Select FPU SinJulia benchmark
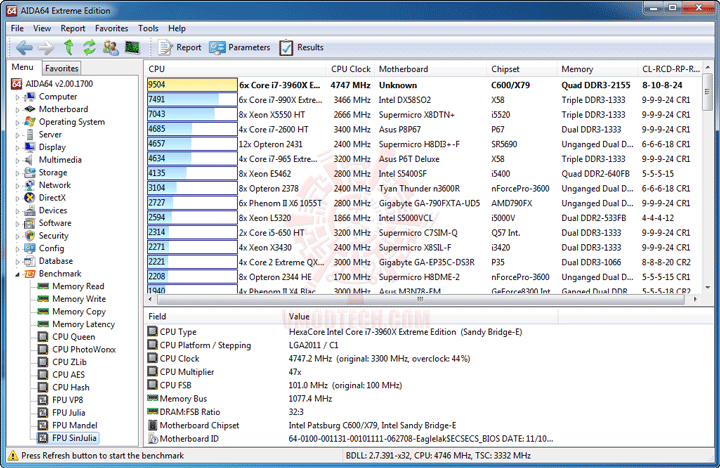The width and height of the screenshot is (720, 468). (74, 438)
